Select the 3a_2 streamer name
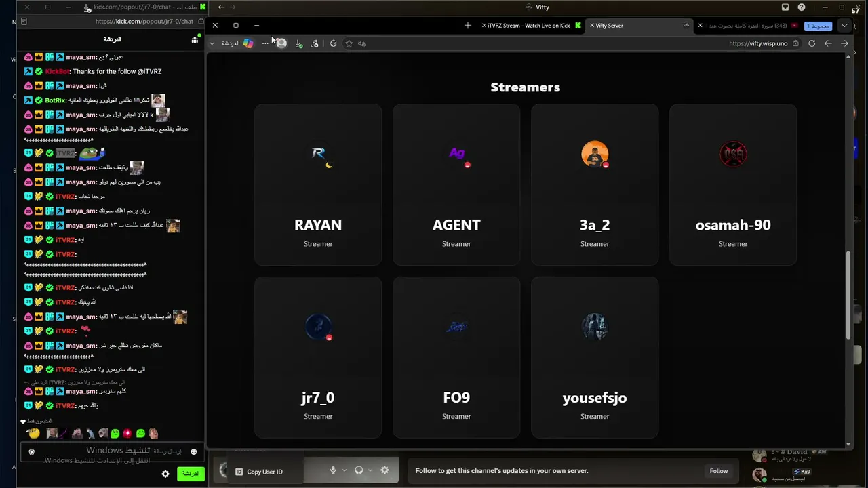Image resolution: width=868 pixels, height=488 pixels. pos(595,225)
